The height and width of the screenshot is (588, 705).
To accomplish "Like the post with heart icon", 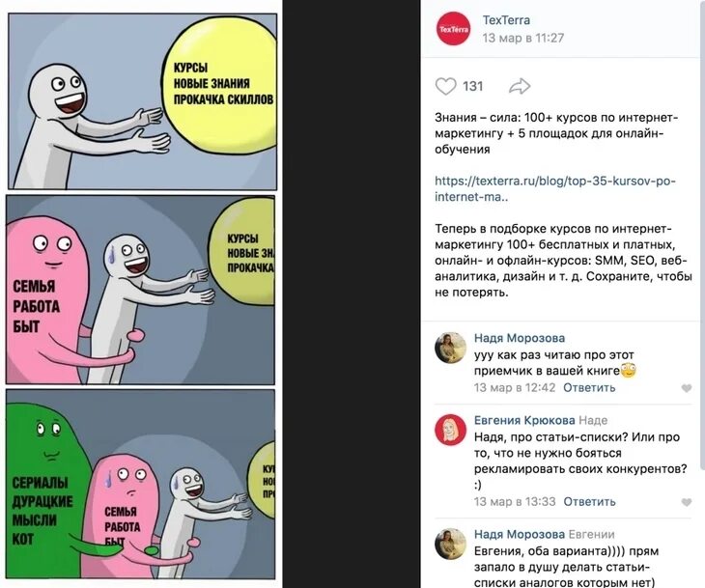I will (x=445, y=86).
